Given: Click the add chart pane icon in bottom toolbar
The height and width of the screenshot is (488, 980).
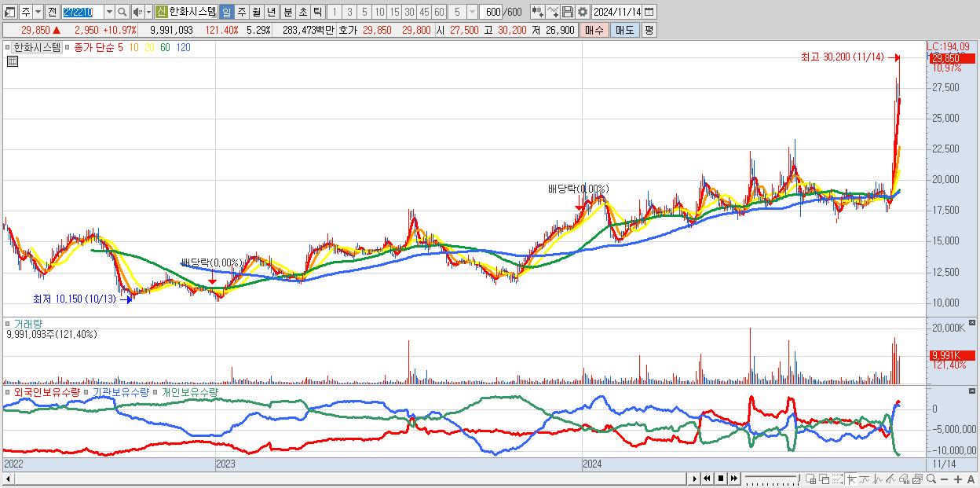Looking at the screenshot, I should tap(811, 479).
